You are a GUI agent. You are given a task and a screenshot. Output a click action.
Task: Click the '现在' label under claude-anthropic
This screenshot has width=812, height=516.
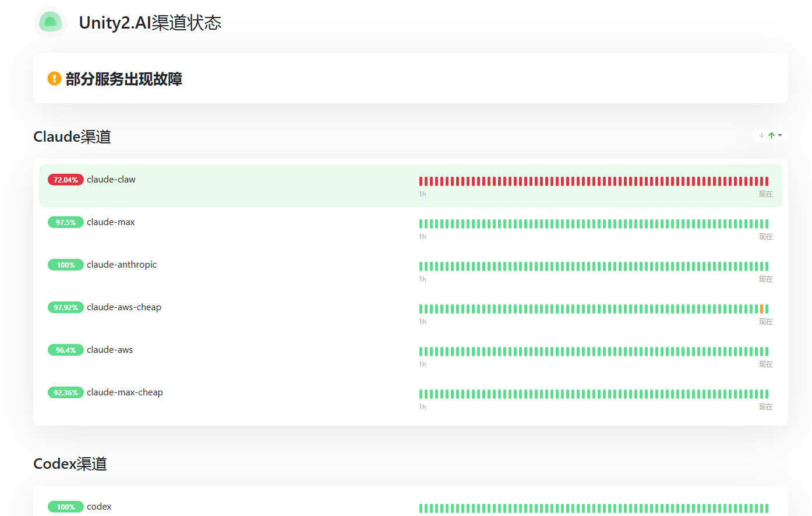click(765, 279)
